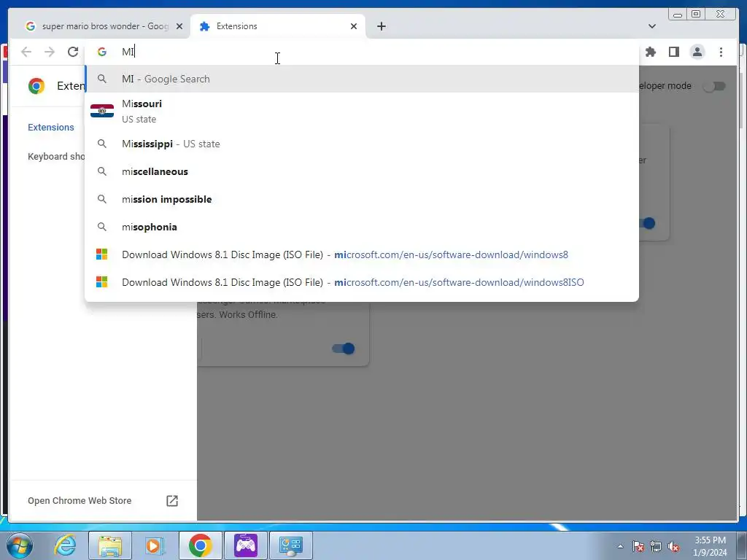The height and width of the screenshot is (560, 747).
Task: Toggle Developer mode switch
Action: 715,86
